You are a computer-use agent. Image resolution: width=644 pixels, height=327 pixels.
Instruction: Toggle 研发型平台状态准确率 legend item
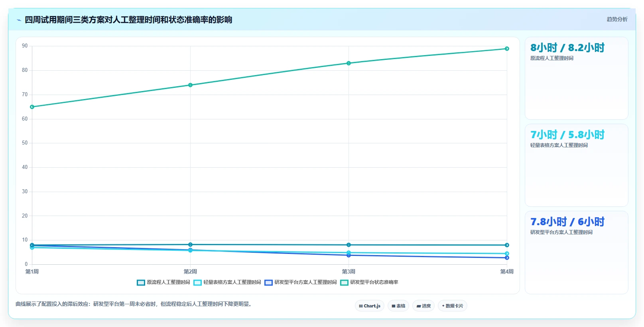[369, 282]
